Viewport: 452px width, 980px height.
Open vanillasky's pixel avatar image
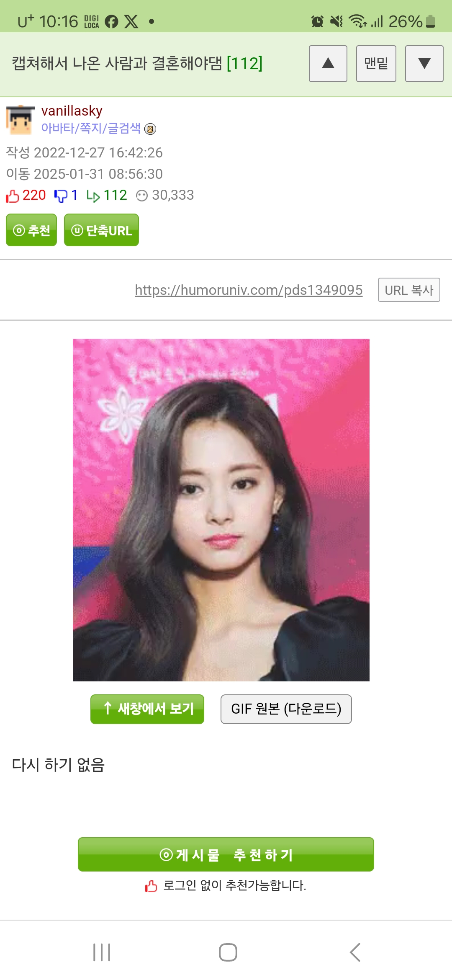click(20, 120)
